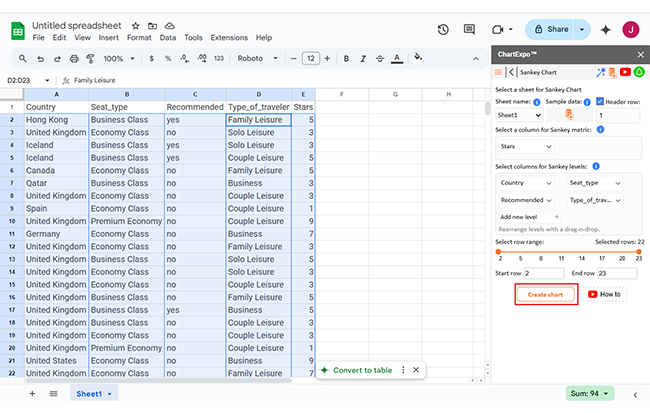
Task: Open the Seat_type level dropdown
Action: pos(595,183)
